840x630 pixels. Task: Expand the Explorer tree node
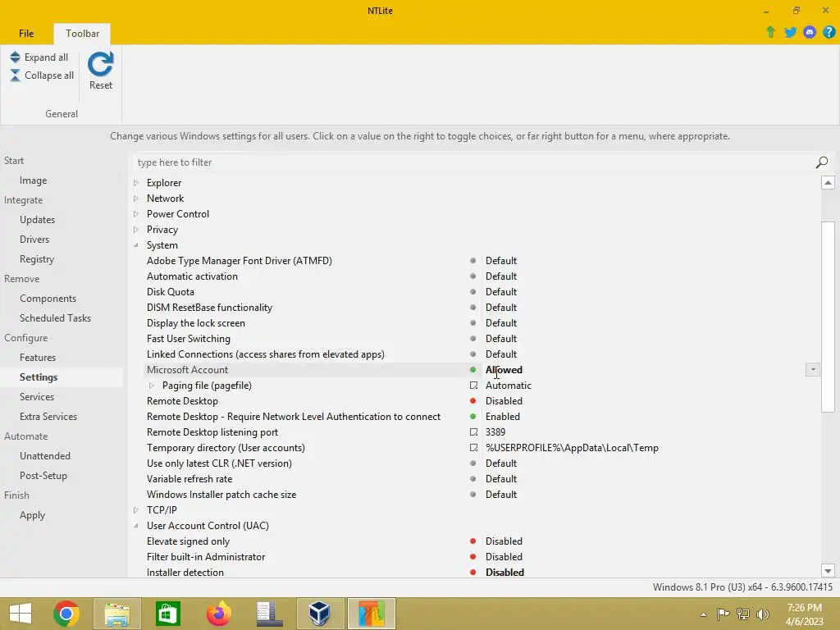pyautogui.click(x=136, y=183)
